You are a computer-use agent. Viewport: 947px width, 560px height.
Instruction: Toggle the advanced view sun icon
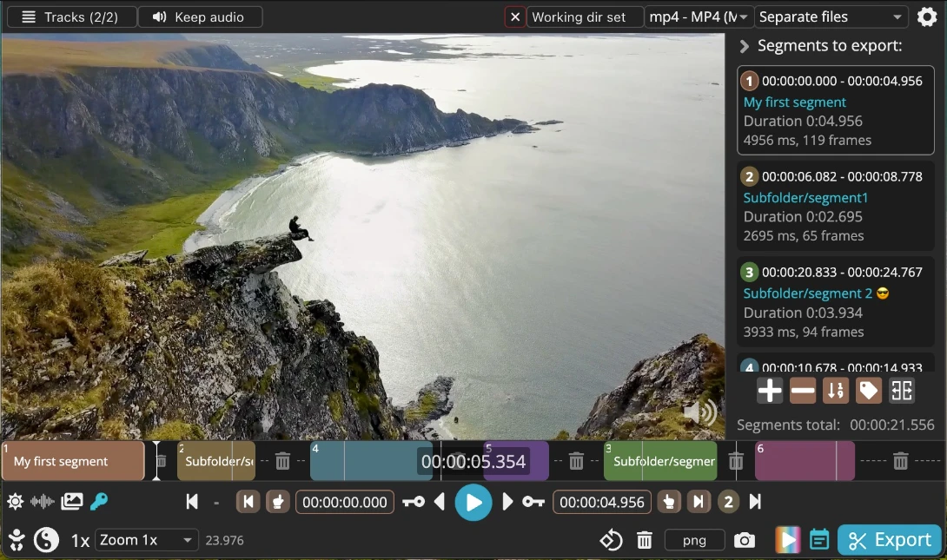tap(15, 502)
